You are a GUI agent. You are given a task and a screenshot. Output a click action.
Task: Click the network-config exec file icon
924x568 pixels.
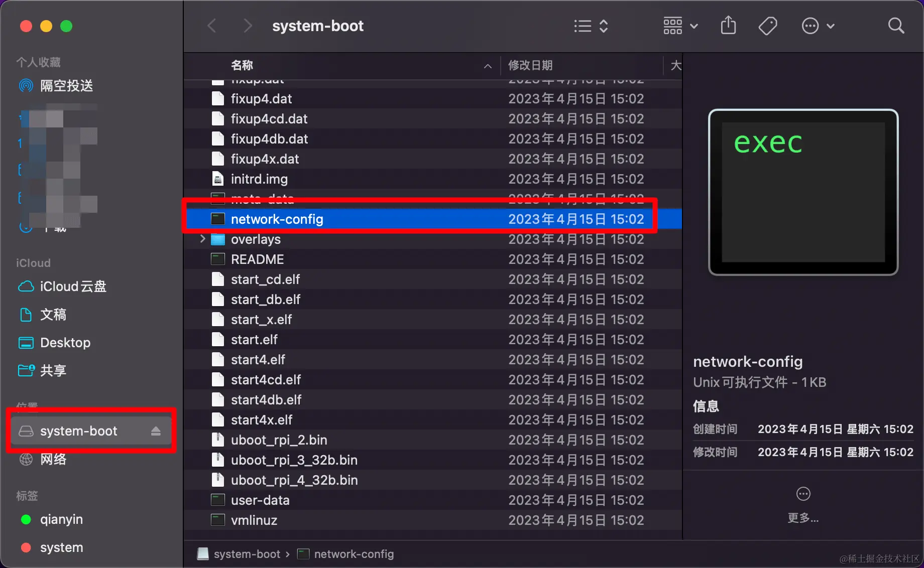pyautogui.click(x=218, y=219)
